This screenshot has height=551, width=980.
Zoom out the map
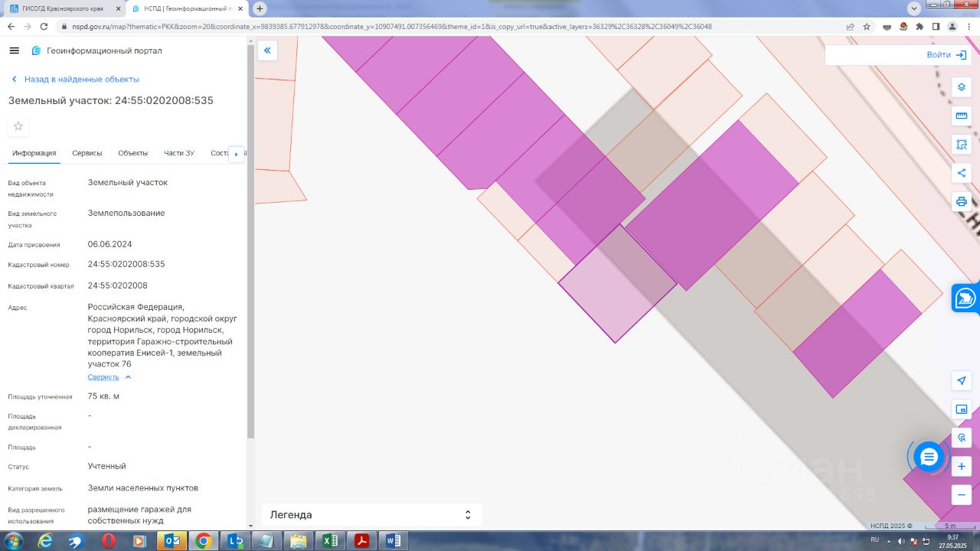[962, 494]
